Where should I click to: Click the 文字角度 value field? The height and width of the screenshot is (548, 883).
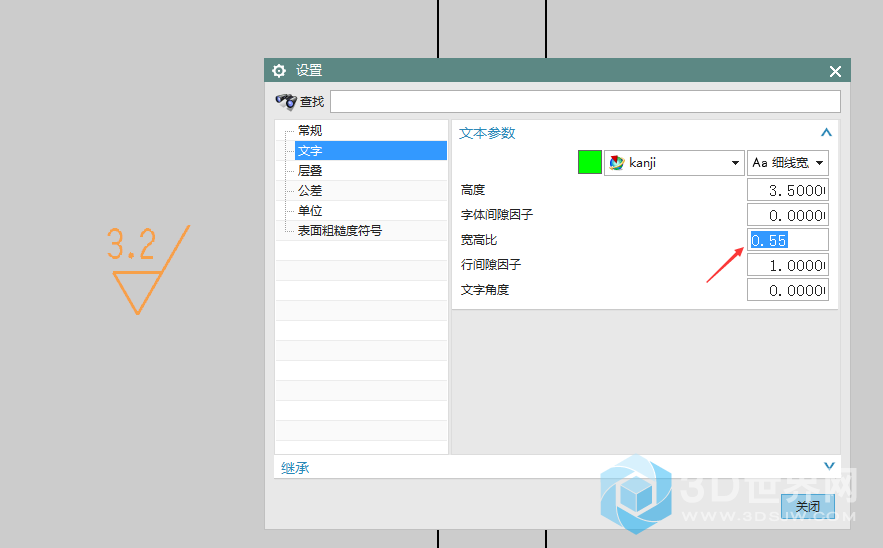788,290
